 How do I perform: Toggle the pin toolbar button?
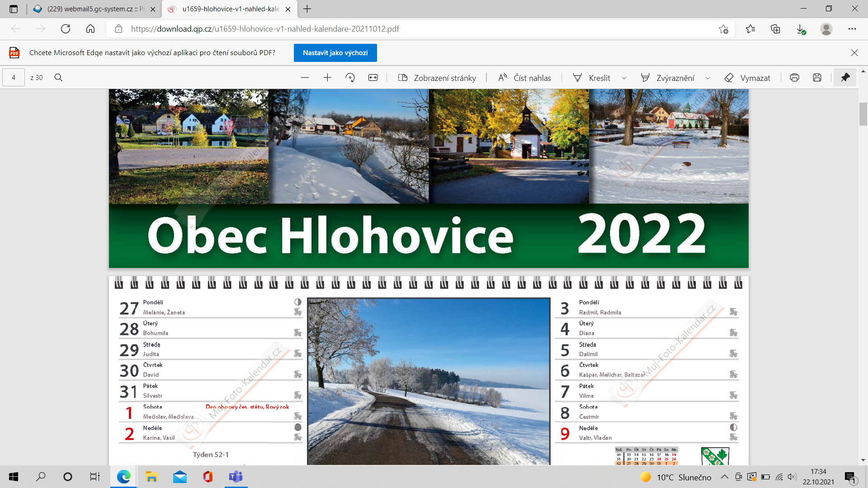pyautogui.click(x=845, y=78)
